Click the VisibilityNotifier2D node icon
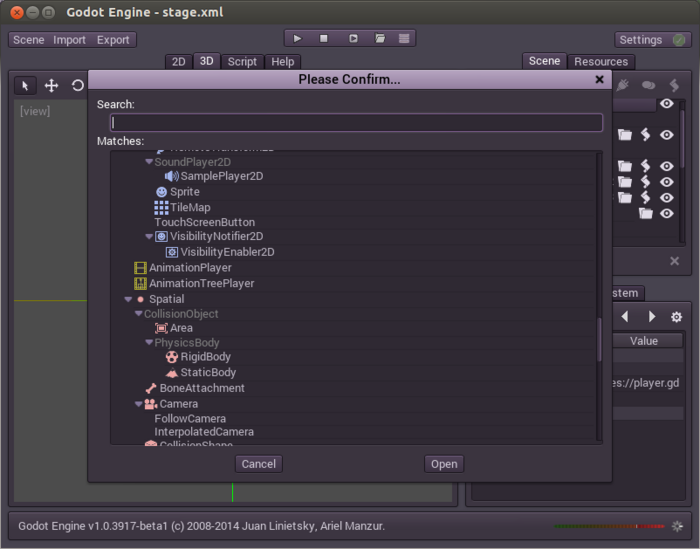This screenshot has height=549, width=700. (161, 237)
